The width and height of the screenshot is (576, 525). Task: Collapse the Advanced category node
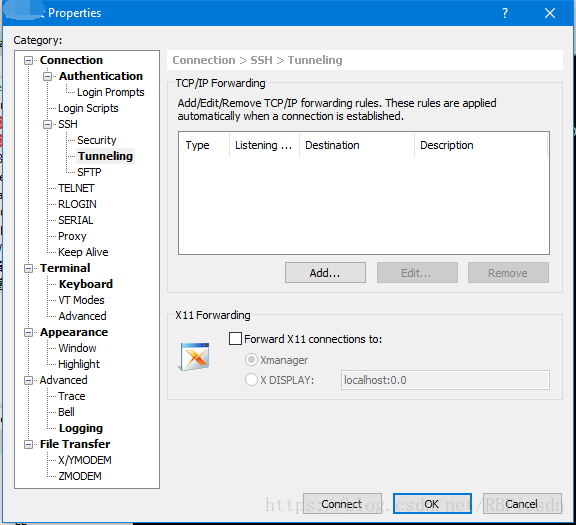pyautogui.click(x=28, y=381)
